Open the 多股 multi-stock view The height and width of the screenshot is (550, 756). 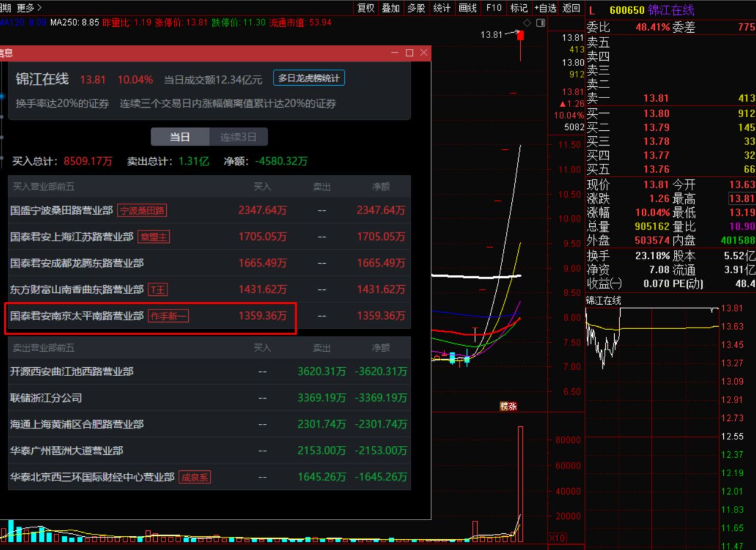(416, 8)
